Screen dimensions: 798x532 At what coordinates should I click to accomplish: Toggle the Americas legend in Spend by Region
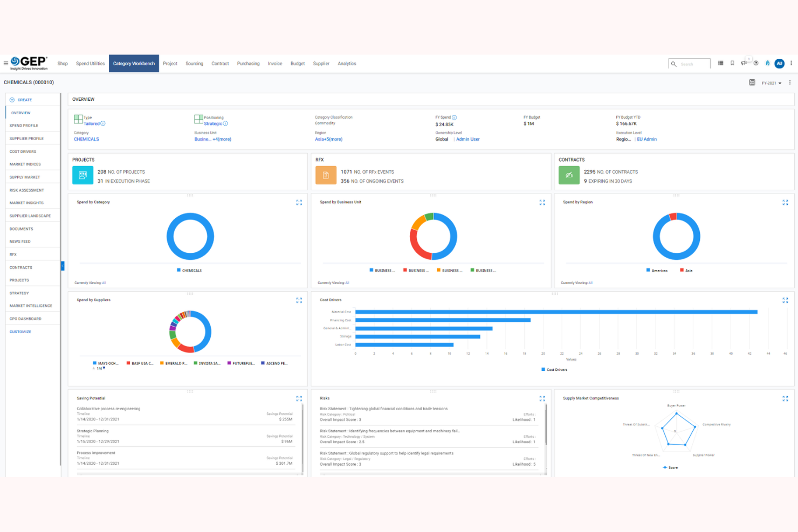pos(657,270)
